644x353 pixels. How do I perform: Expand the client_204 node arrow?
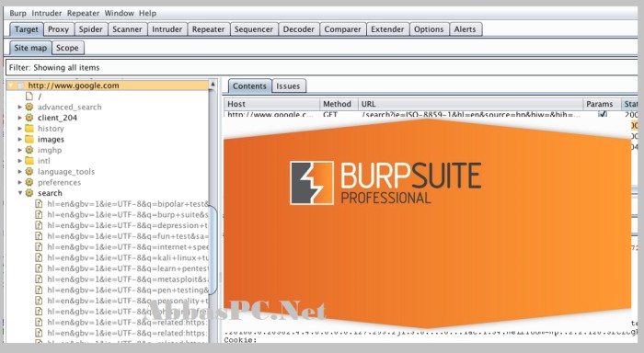[x=19, y=118]
